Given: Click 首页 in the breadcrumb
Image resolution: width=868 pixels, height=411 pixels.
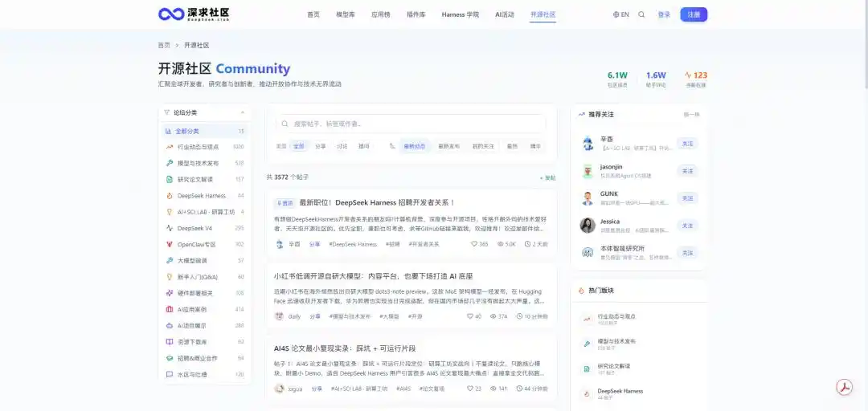Looking at the screenshot, I should [x=164, y=46].
